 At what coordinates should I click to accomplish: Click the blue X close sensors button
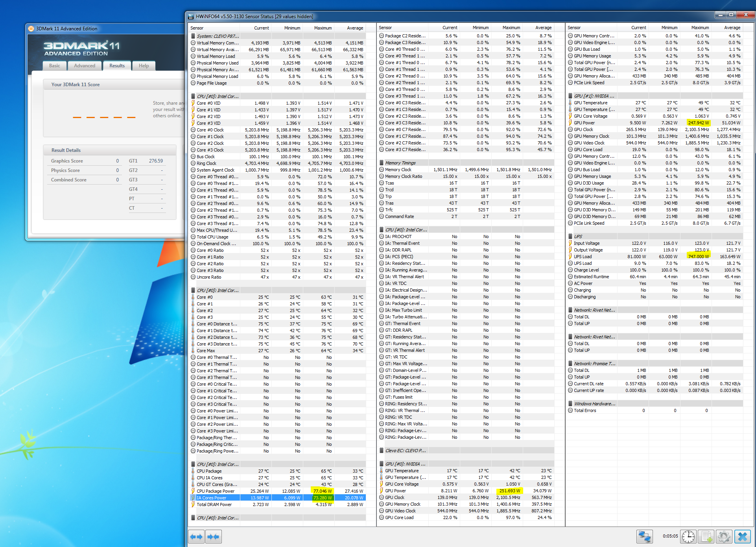coord(743,536)
